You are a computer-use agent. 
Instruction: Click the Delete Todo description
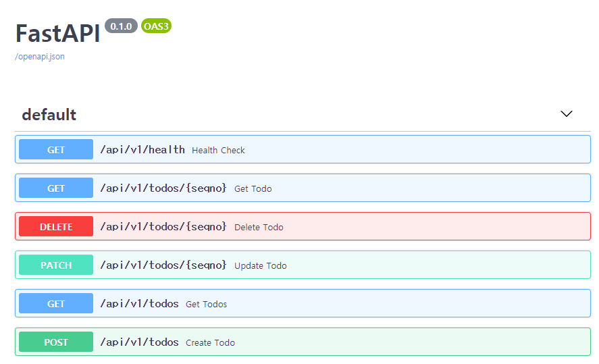[259, 228]
